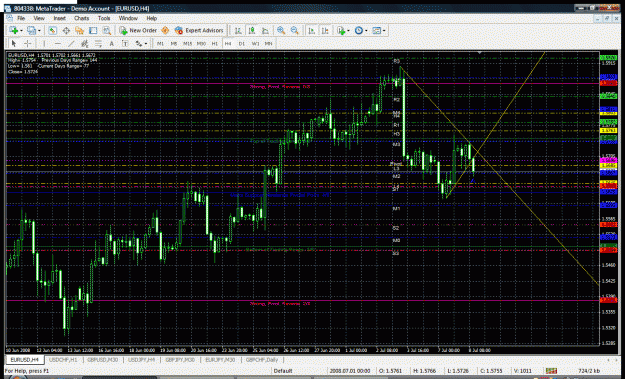
Task: Expand the Periods dropdown arrow
Action: pyautogui.click(x=366, y=31)
